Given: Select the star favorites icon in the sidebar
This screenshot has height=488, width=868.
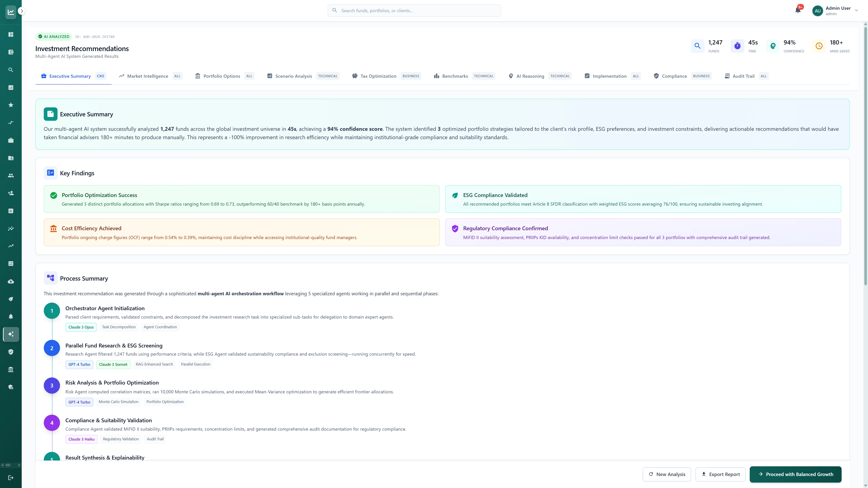Looking at the screenshot, I should tap(11, 105).
